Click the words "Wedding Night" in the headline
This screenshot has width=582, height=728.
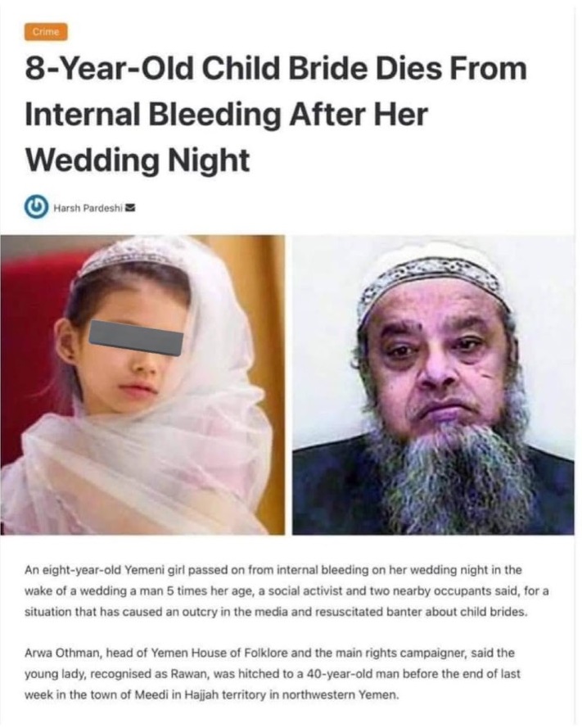[138, 161]
